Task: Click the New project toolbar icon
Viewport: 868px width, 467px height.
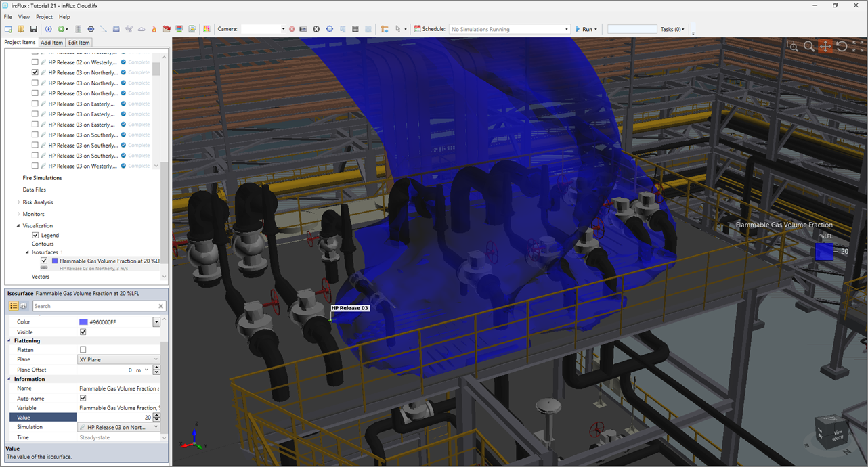Action: [x=8, y=29]
